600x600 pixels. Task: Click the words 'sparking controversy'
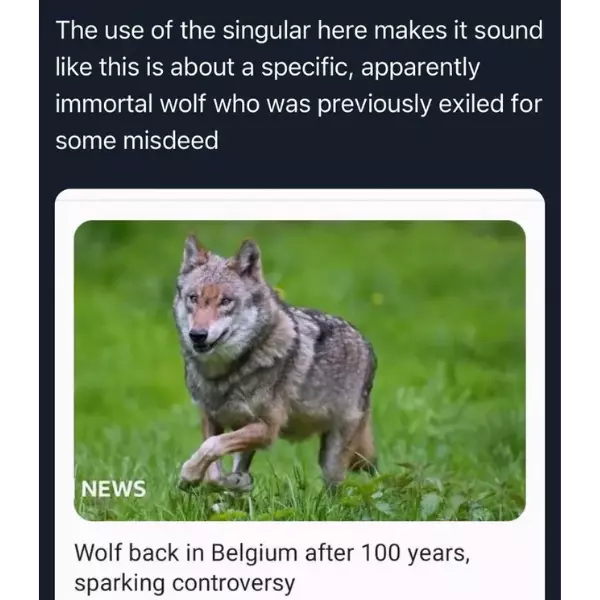point(184,584)
